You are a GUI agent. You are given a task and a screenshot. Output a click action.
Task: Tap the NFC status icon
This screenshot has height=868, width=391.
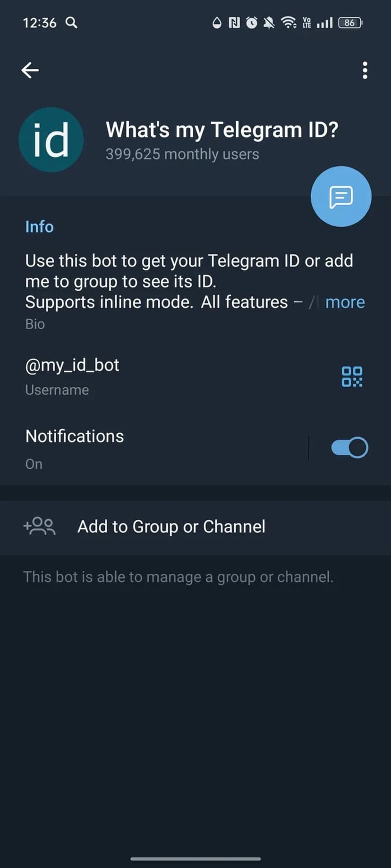(234, 22)
